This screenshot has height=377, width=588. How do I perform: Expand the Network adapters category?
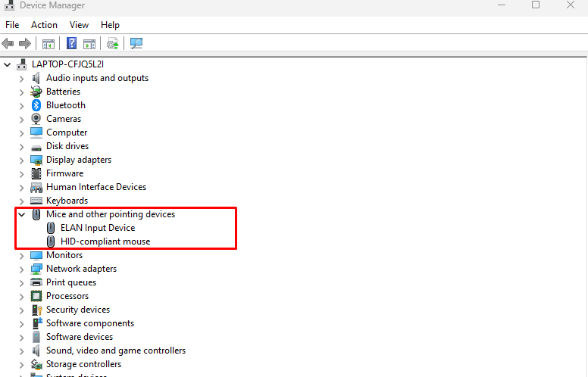coord(21,269)
